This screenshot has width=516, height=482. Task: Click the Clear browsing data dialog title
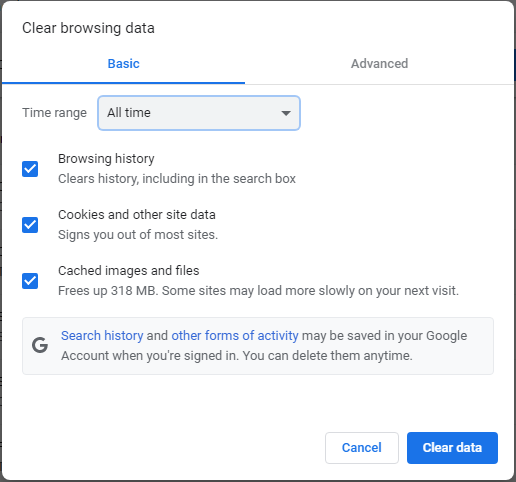(88, 28)
